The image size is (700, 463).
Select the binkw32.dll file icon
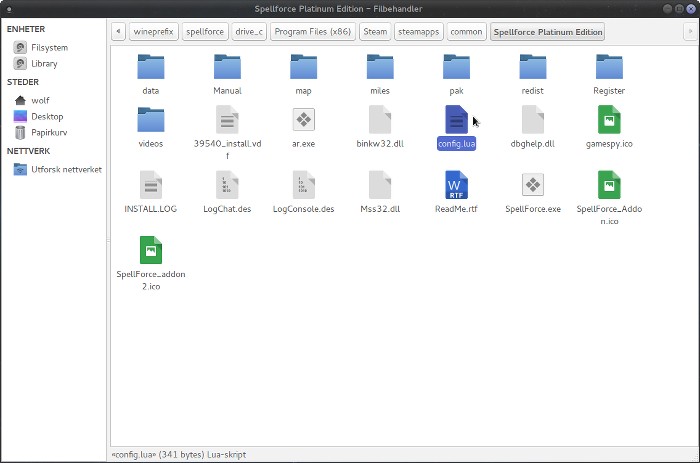click(x=380, y=120)
